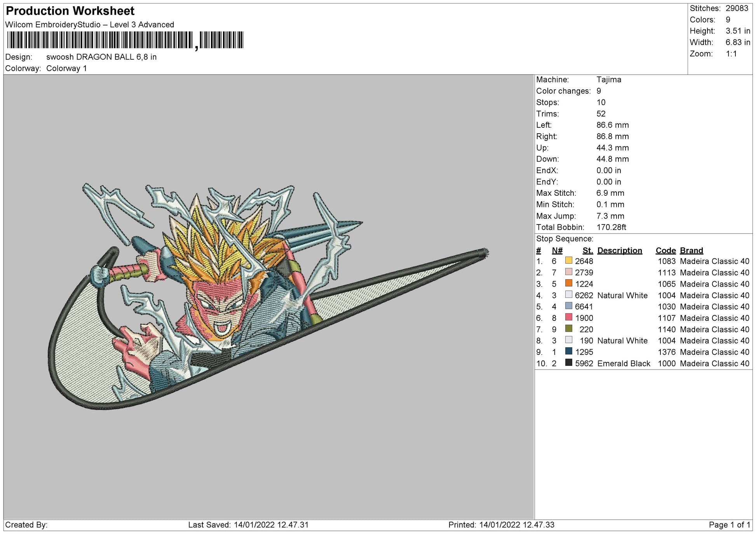
Task: Click the pale pink 1113 thread swatch
Action: [x=568, y=272]
